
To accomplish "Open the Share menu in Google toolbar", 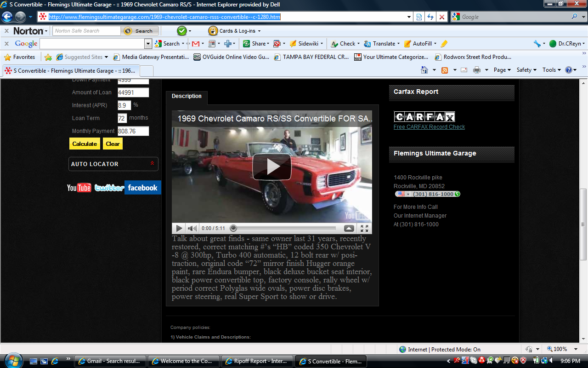I will click(x=256, y=44).
